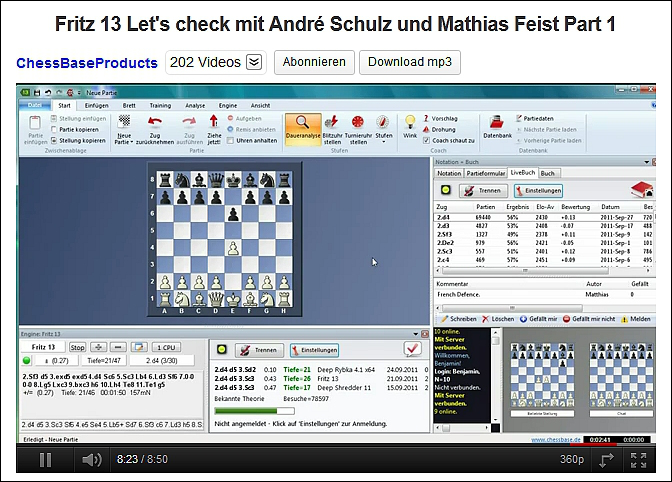
Task: Open the Neue Partie dropdown arrow
Action: pyautogui.click(x=132, y=142)
